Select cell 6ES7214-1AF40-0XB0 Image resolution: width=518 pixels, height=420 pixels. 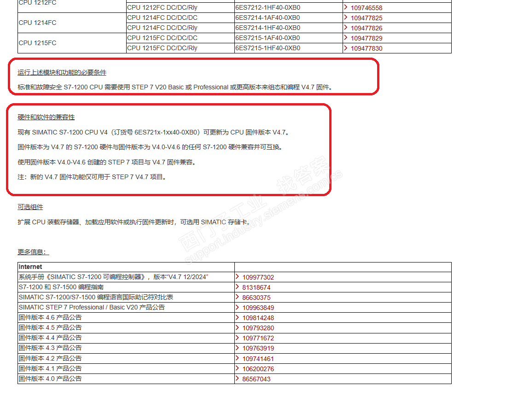pos(289,18)
